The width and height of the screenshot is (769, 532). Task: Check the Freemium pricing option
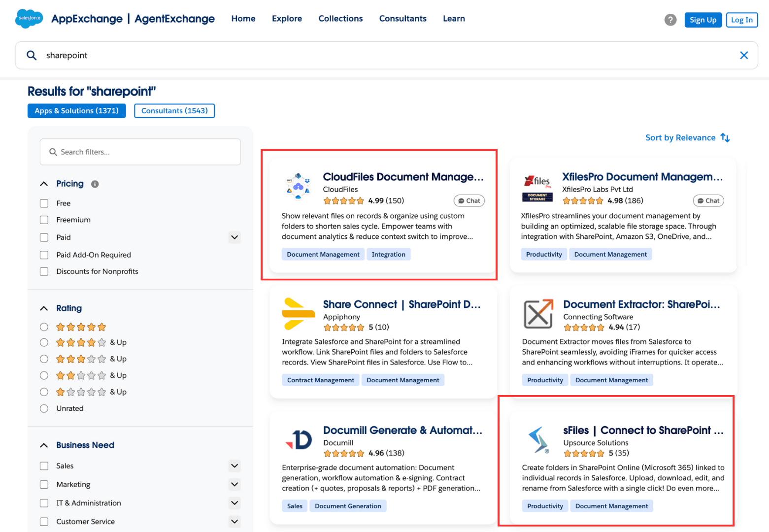(44, 220)
